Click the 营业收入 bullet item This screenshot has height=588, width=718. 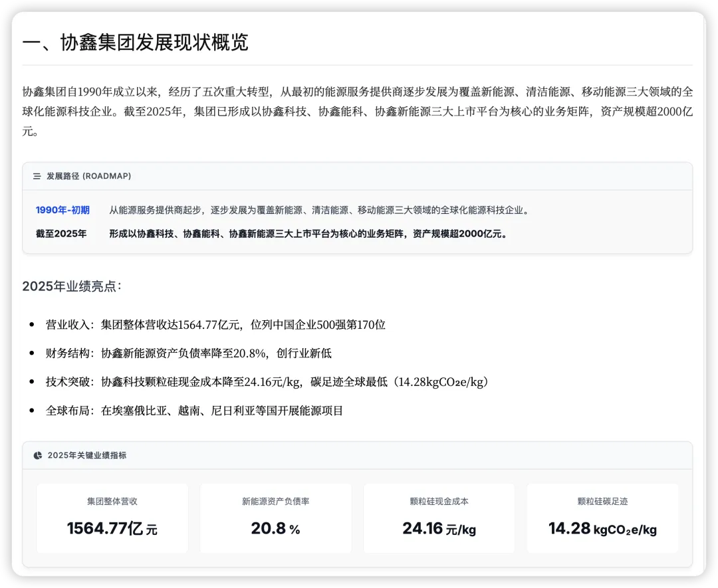(x=215, y=325)
